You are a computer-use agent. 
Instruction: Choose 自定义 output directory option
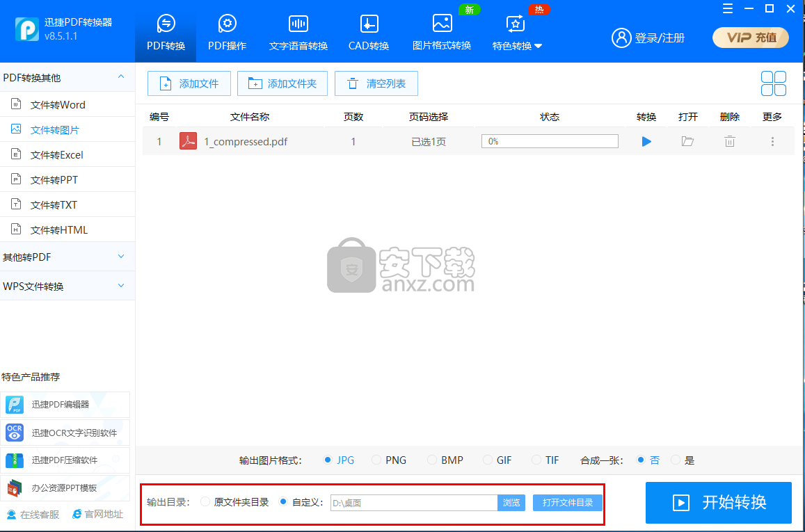pyautogui.click(x=301, y=502)
